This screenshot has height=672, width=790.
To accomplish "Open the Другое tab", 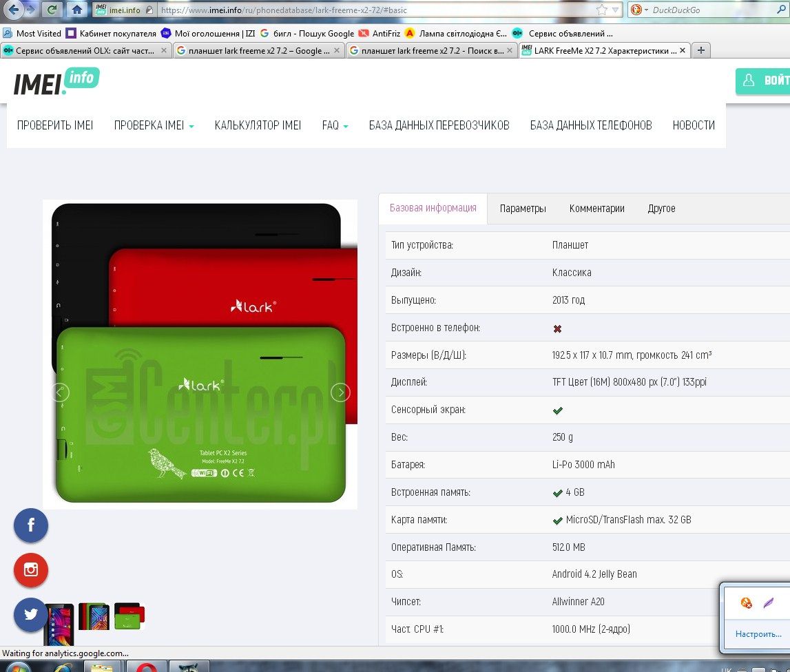I will tap(661, 209).
